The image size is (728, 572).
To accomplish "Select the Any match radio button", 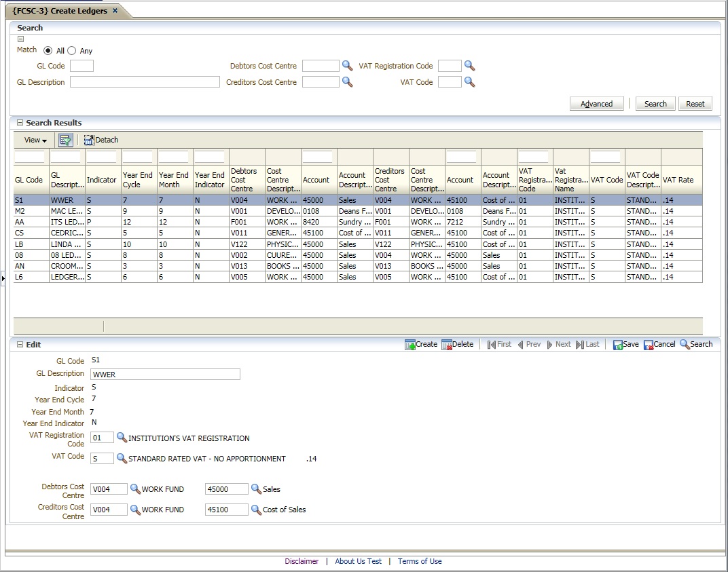I will 72,51.
